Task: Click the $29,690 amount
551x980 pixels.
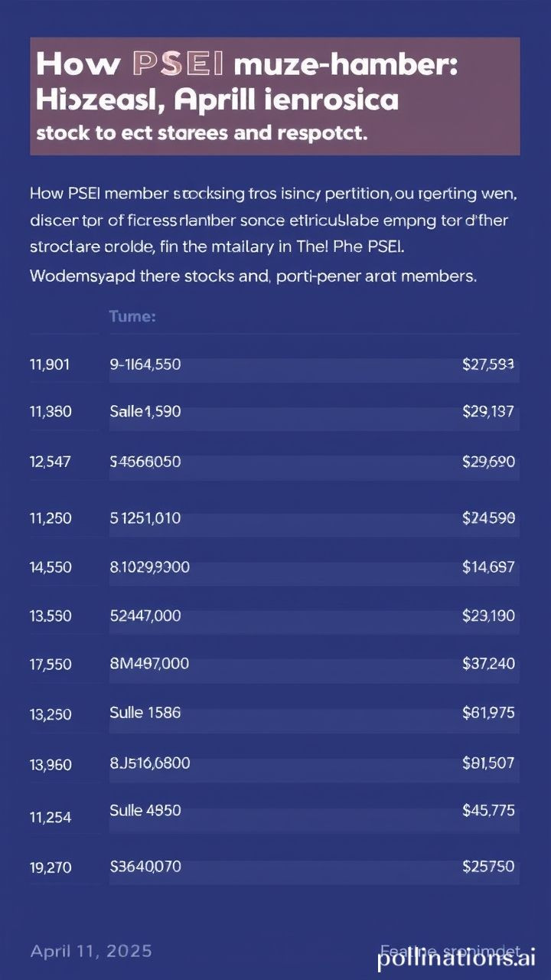Action: pos(488,462)
